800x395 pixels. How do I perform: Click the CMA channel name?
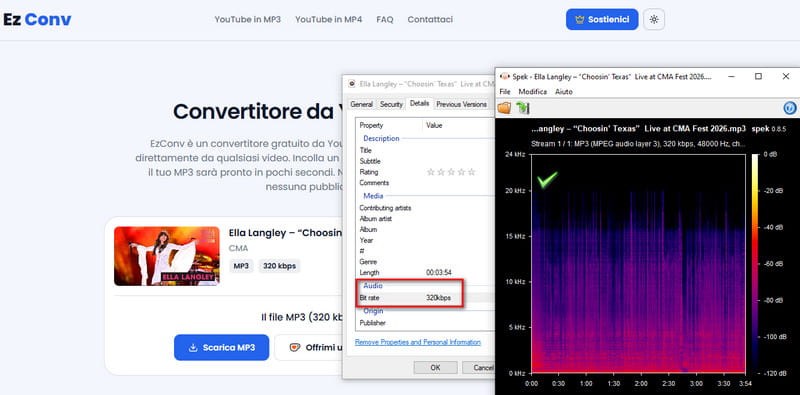pos(238,249)
